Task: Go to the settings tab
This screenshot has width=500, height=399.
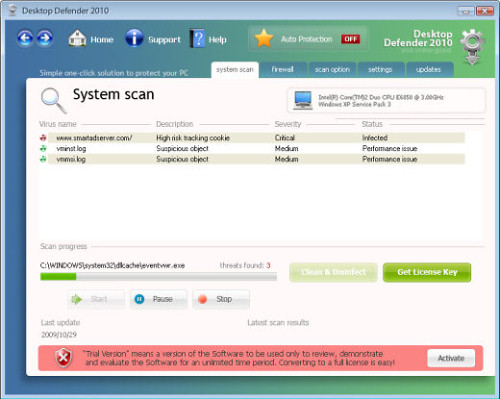Action: (x=380, y=70)
